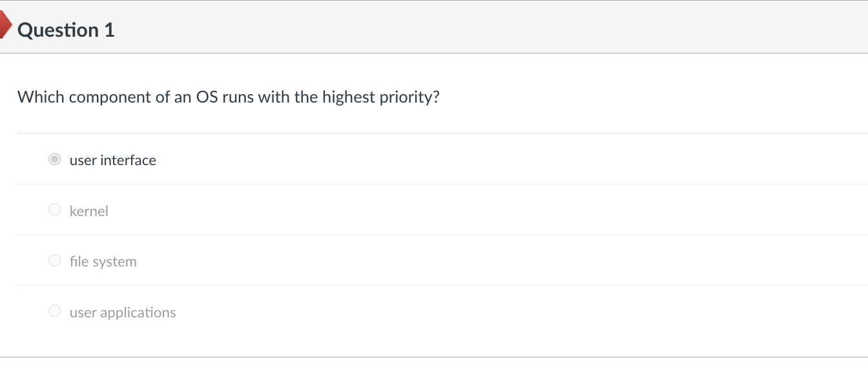The width and height of the screenshot is (868, 369).
Task: Select the "user interface" radio button
Action: coord(55,159)
